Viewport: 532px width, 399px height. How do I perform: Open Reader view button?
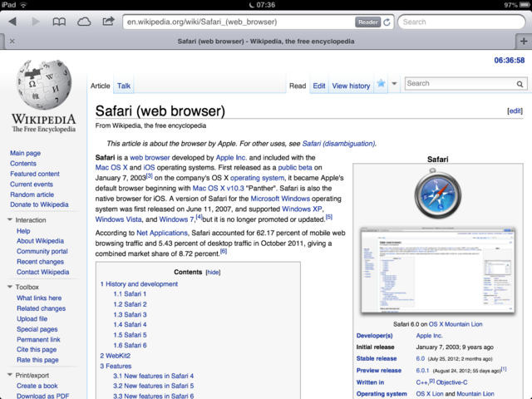pos(367,22)
